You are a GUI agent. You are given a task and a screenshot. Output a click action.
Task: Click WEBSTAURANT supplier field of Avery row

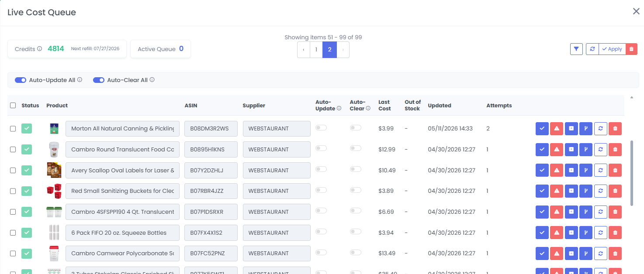click(x=277, y=170)
